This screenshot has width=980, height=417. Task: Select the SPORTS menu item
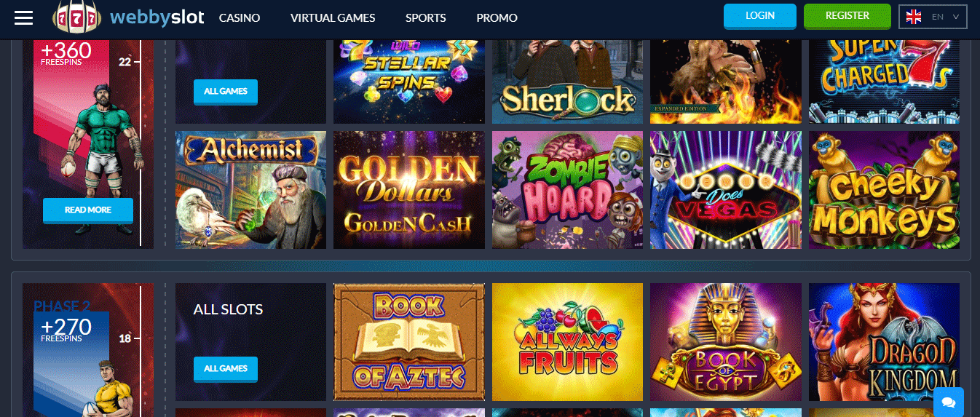426,18
